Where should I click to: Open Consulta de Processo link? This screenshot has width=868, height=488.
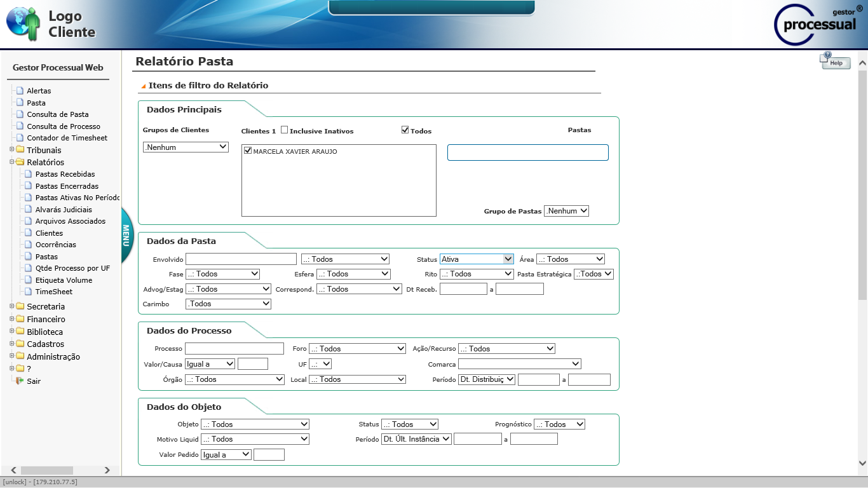[64, 126]
